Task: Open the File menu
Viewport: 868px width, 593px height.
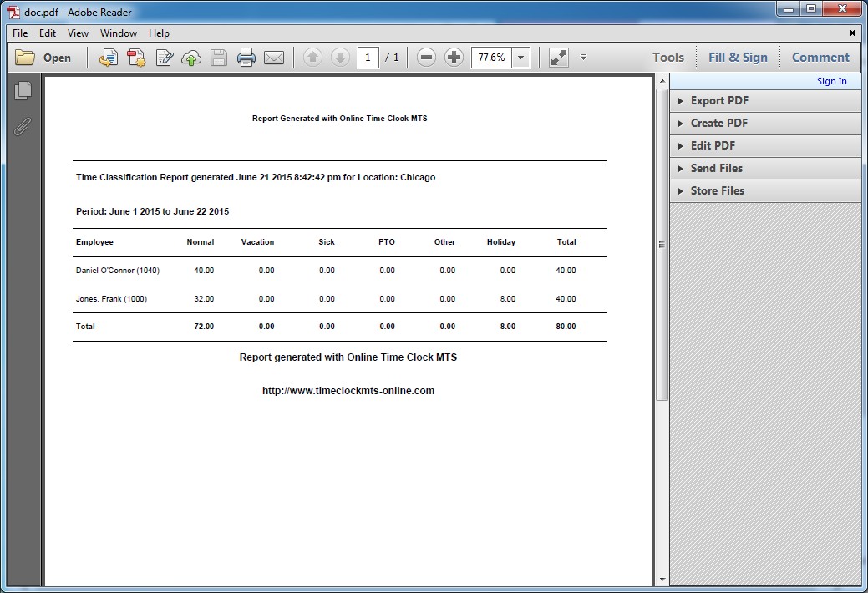Action: [20, 33]
